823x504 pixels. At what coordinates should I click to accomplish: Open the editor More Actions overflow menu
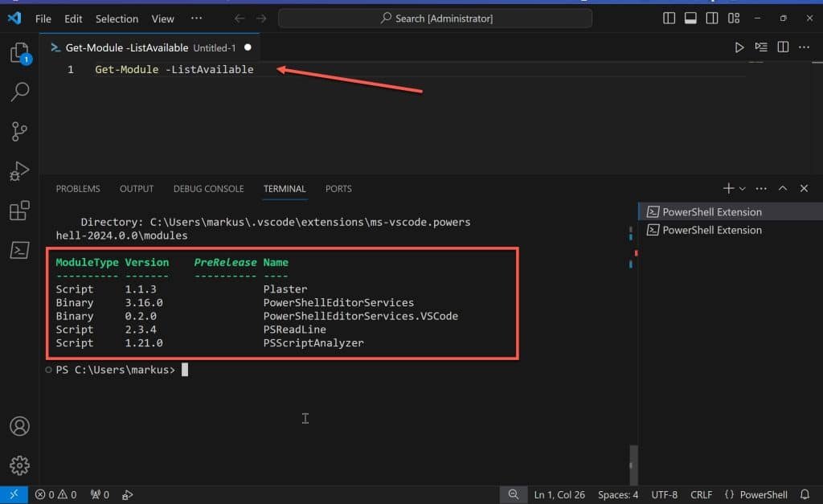pos(803,47)
